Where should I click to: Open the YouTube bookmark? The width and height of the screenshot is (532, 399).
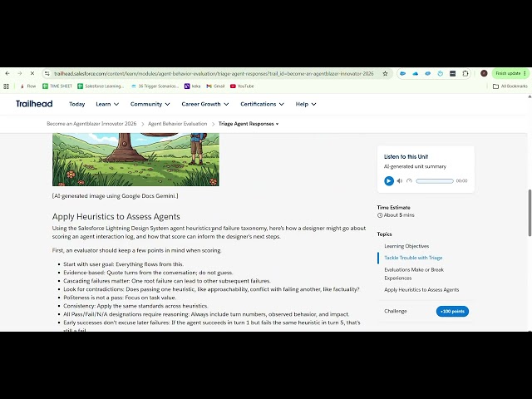(x=242, y=86)
